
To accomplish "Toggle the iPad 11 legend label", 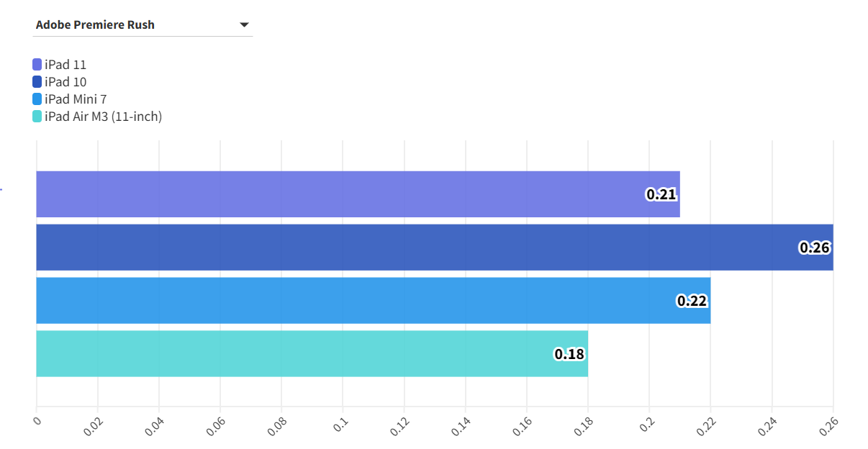I will click(65, 65).
